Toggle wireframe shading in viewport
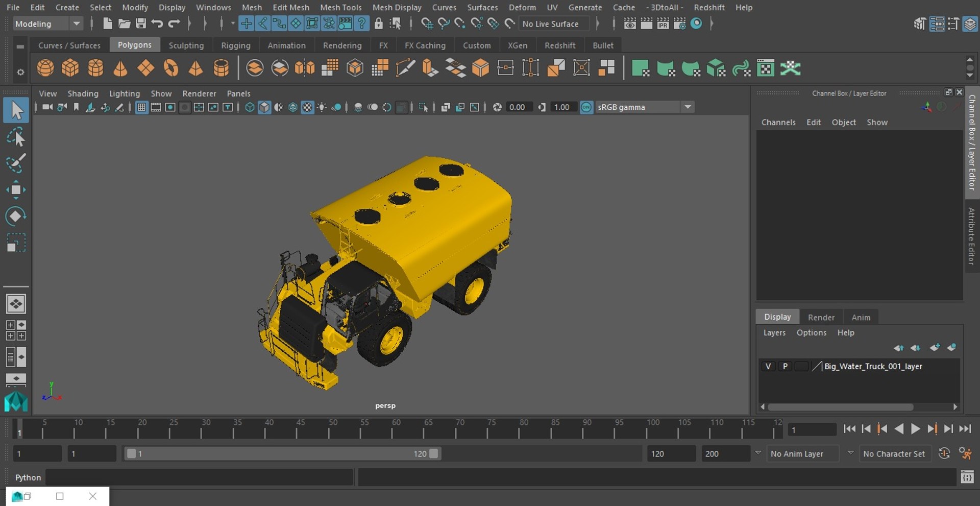Image resolution: width=980 pixels, height=506 pixels. tap(250, 107)
